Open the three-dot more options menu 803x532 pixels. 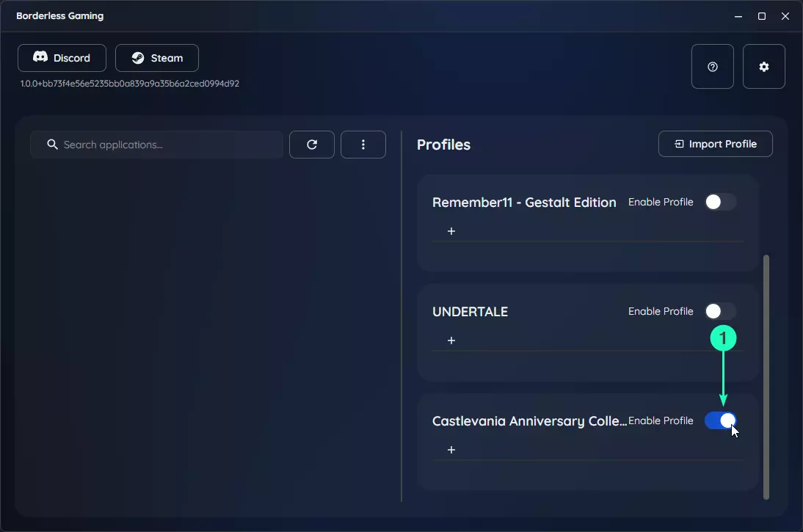click(x=363, y=145)
